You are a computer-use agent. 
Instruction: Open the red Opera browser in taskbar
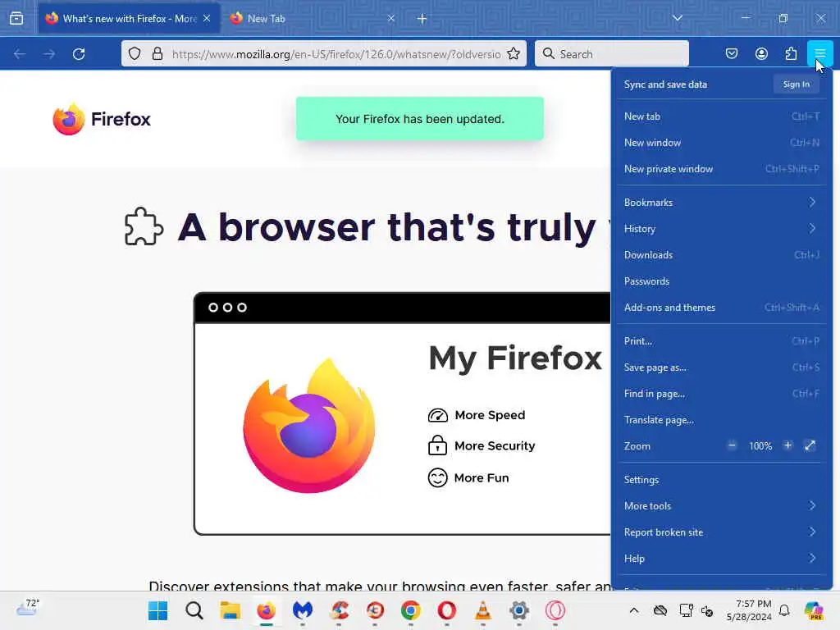(447, 610)
